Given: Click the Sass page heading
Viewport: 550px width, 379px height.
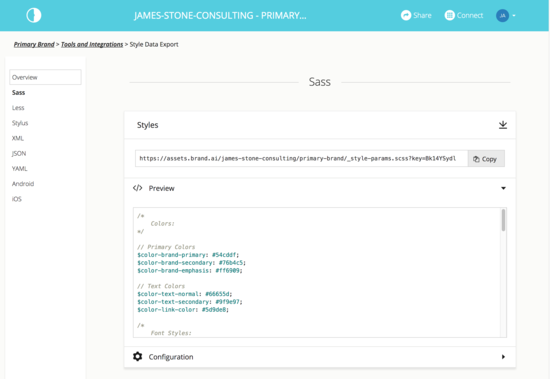Looking at the screenshot, I should (x=320, y=82).
